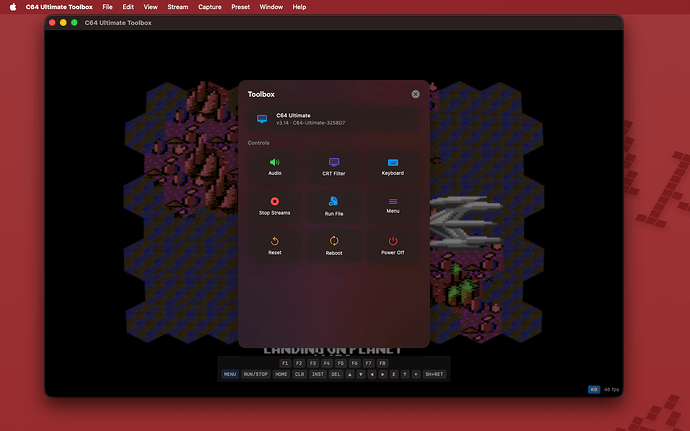Click the F3 key on keyboard strip
Viewport: 690px width, 431px height.
tap(313, 363)
